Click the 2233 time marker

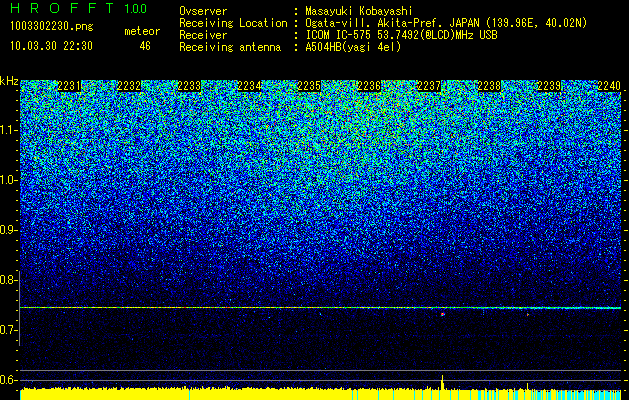click(189, 86)
